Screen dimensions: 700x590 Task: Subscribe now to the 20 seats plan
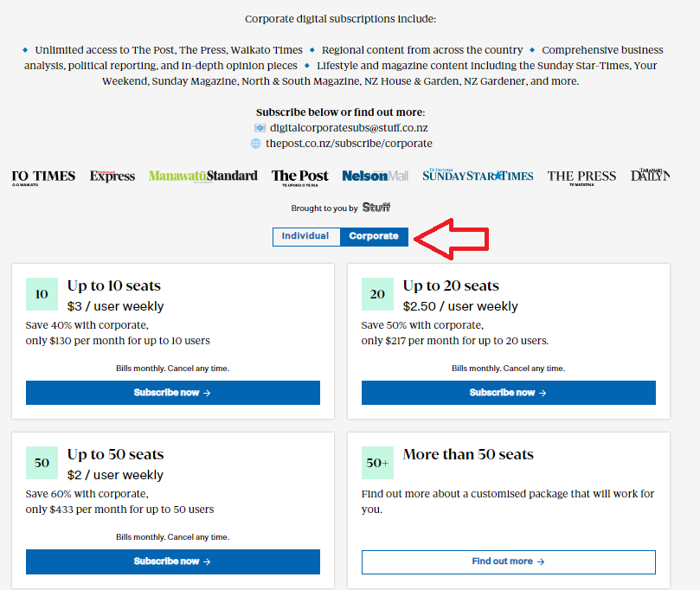coord(509,393)
